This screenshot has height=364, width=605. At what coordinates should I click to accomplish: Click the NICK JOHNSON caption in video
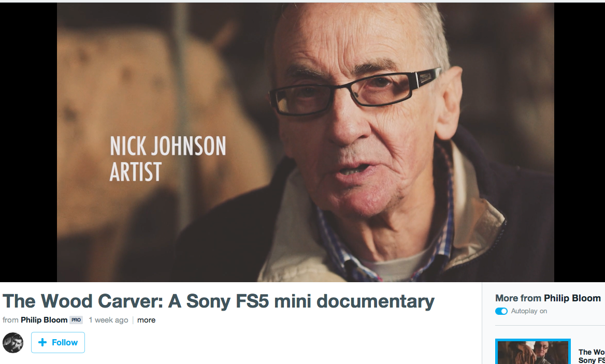point(168,145)
